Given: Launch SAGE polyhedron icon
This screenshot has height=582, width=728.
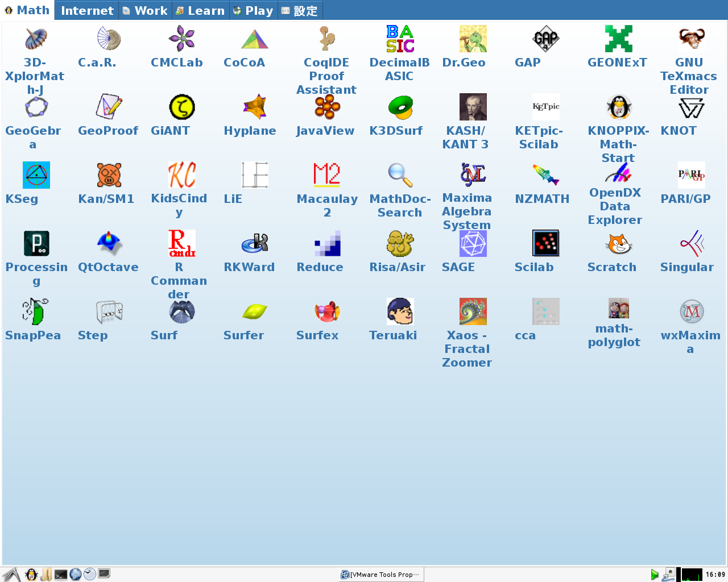Looking at the screenshot, I should tap(473, 243).
